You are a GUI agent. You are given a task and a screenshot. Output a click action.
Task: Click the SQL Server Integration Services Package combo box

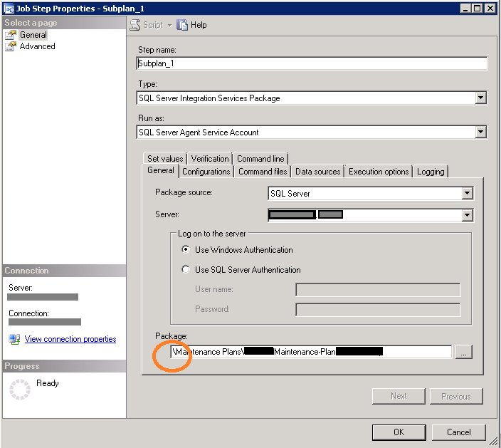click(312, 98)
